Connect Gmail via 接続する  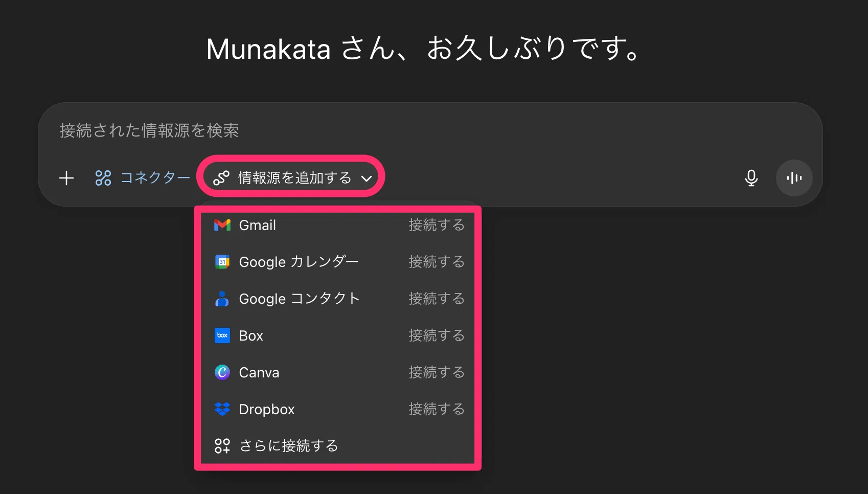[437, 225]
